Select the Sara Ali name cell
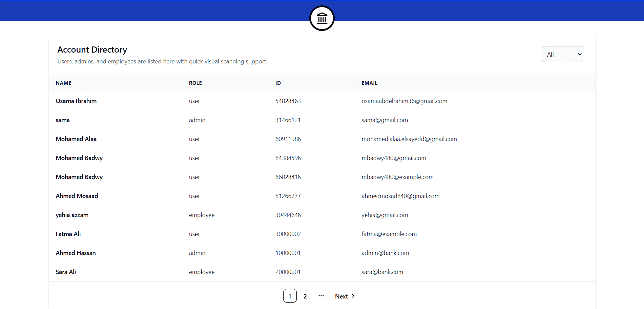This screenshot has height=309, width=644. [66, 272]
